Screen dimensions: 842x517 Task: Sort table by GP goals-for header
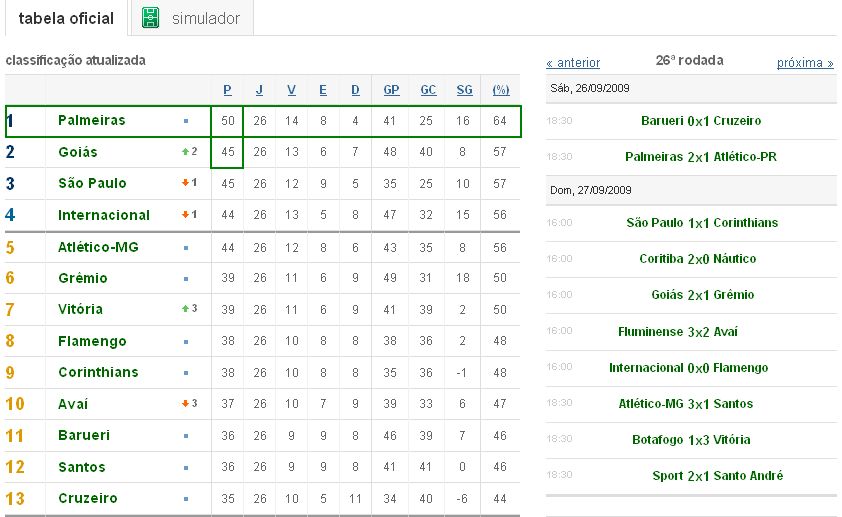391,90
